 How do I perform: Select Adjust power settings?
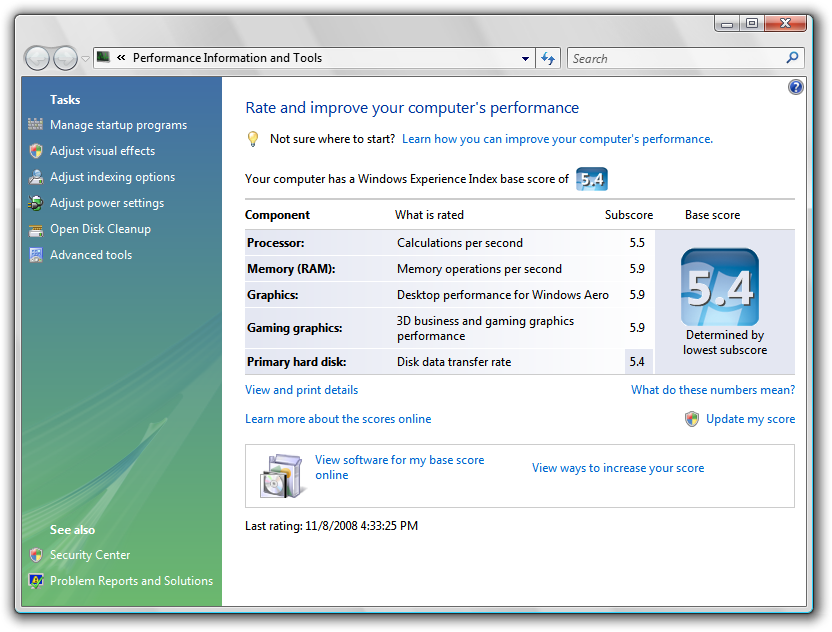click(107, 203)
